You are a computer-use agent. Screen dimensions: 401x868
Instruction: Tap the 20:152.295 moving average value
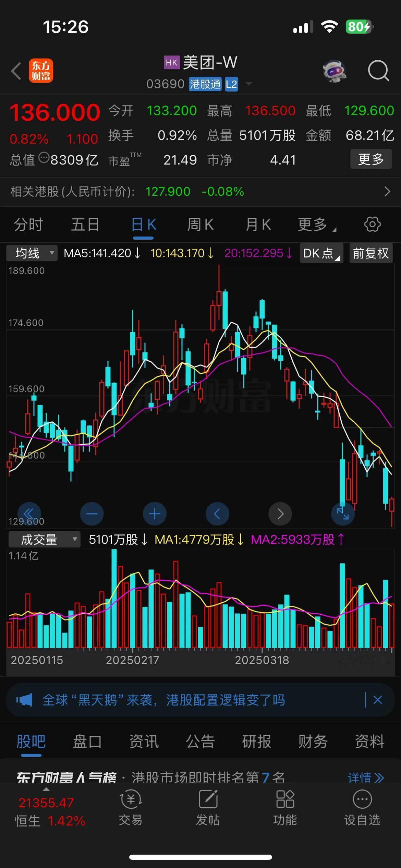coord(258,253)
